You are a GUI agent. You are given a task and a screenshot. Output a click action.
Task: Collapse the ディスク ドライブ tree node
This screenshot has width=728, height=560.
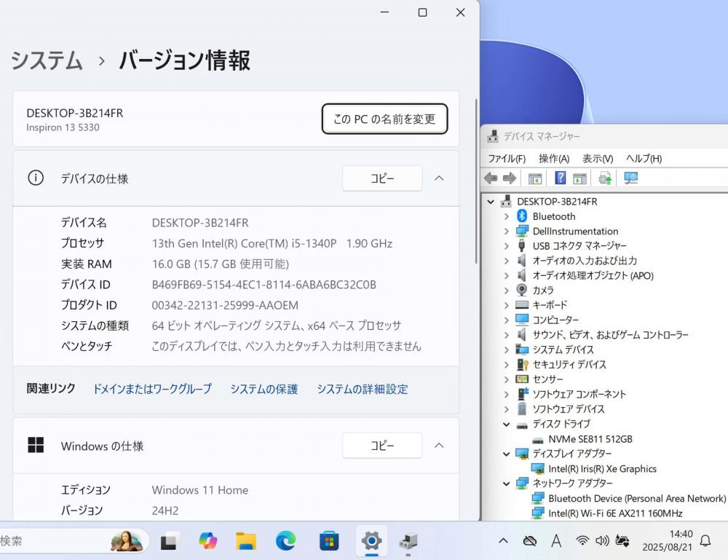(x=507, y=425)
